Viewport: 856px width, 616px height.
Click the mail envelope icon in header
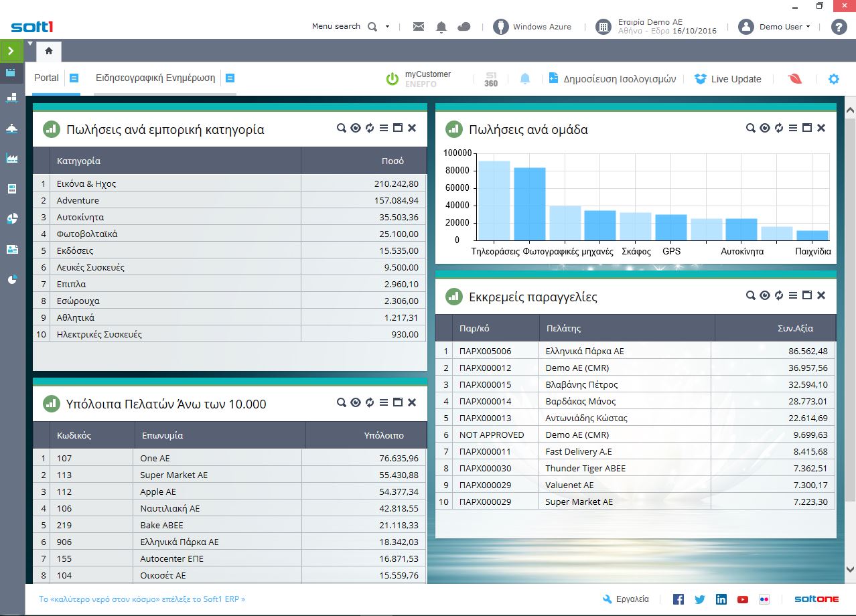419,27
